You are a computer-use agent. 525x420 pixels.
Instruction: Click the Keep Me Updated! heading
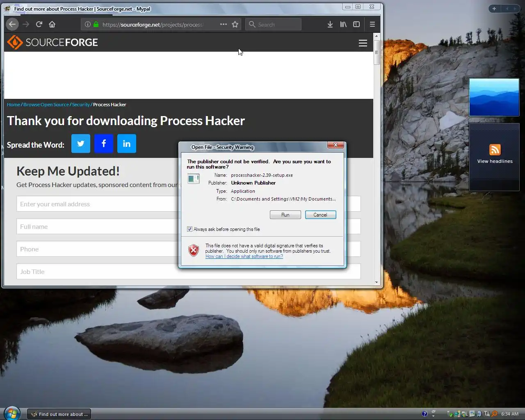coord(68,171)
